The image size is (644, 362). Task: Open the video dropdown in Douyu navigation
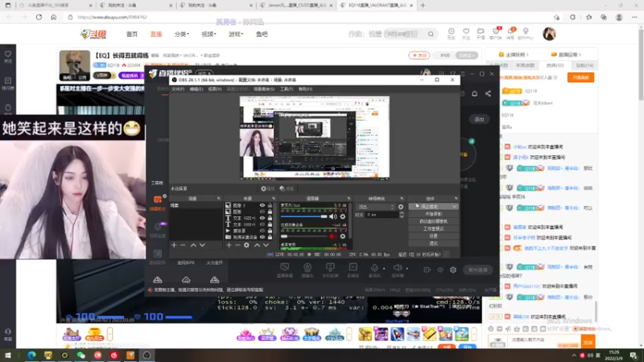[208, 34]
